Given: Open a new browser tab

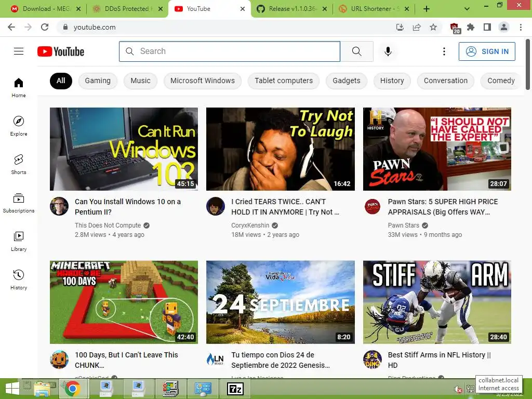Looking at the screenshot, I should point(427,9).
